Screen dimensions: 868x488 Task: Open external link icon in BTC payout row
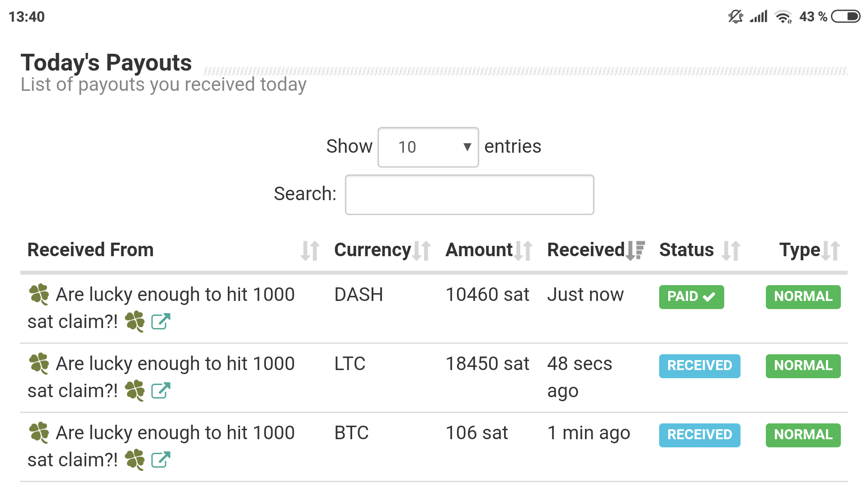pyautogui.click(x=160, y=460)
